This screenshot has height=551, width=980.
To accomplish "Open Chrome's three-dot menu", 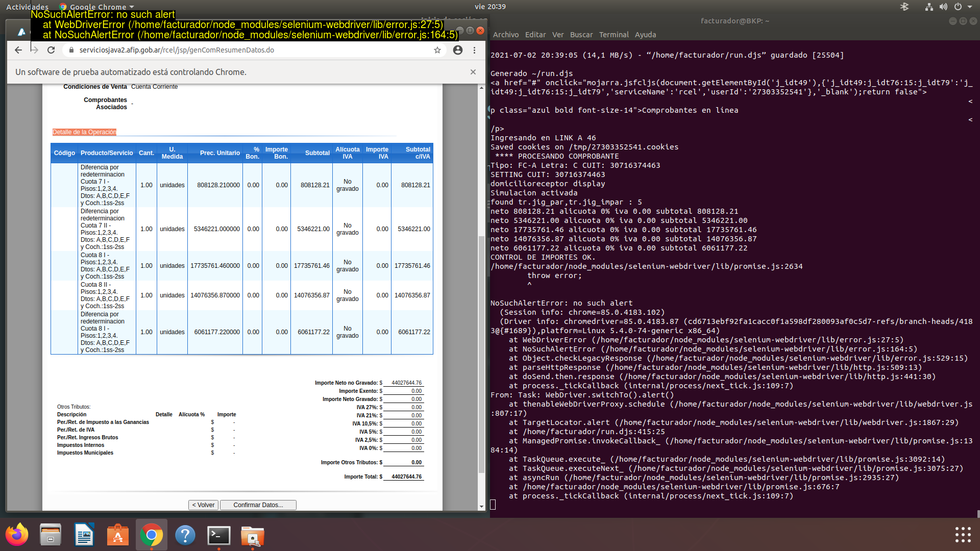I will [x=475, y=50].
